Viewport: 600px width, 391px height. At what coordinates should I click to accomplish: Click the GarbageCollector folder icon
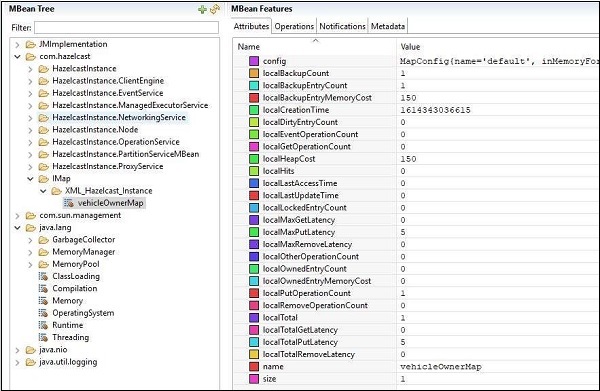(44, 240)
